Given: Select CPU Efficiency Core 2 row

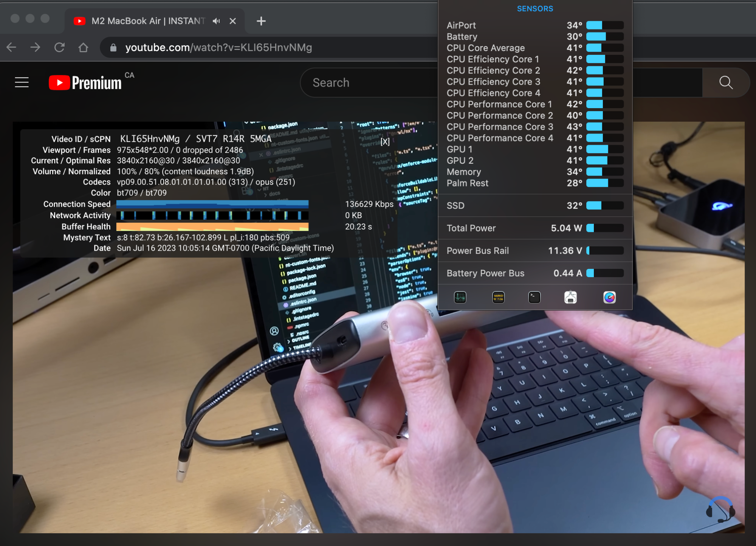Looking at the screenshot, I should coord(535,71).
